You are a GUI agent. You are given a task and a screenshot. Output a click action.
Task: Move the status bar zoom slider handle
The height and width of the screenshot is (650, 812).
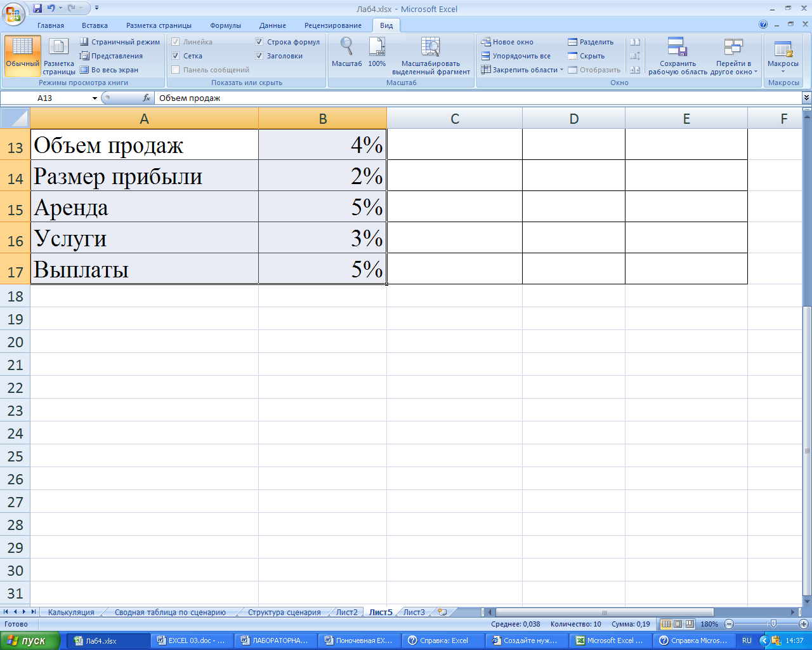click(x=773, y=624)
